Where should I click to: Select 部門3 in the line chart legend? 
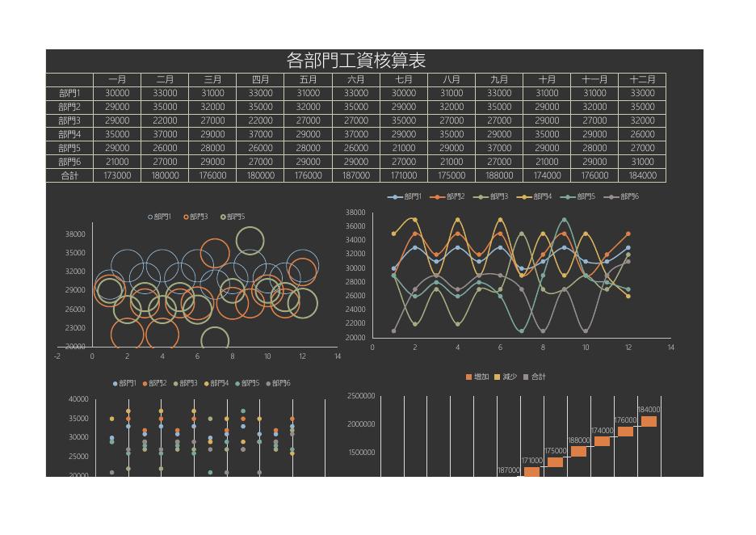(491, 197)
